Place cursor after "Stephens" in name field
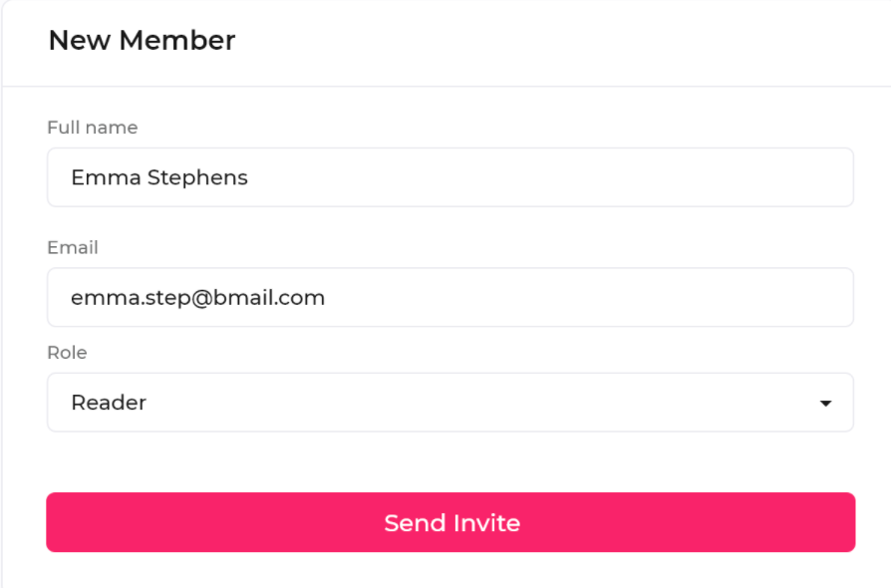This screenshot has width=891, height=588. point(249,177)
